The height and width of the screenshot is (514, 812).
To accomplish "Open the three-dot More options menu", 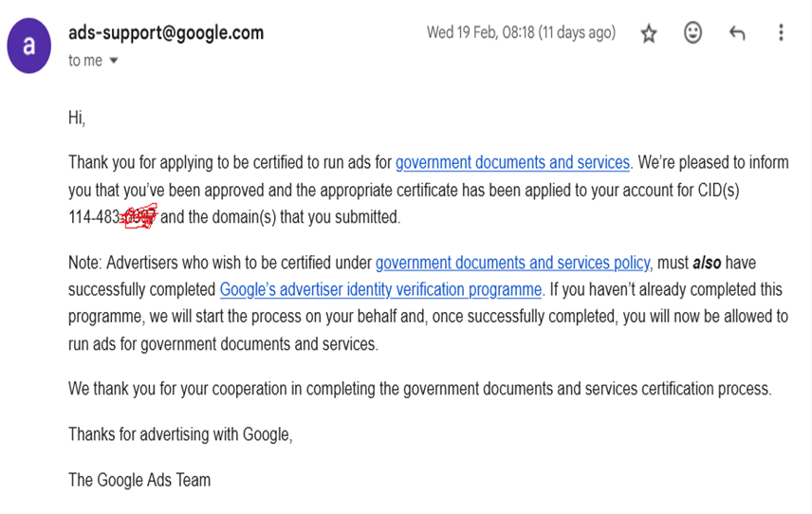I will point(781,33).
